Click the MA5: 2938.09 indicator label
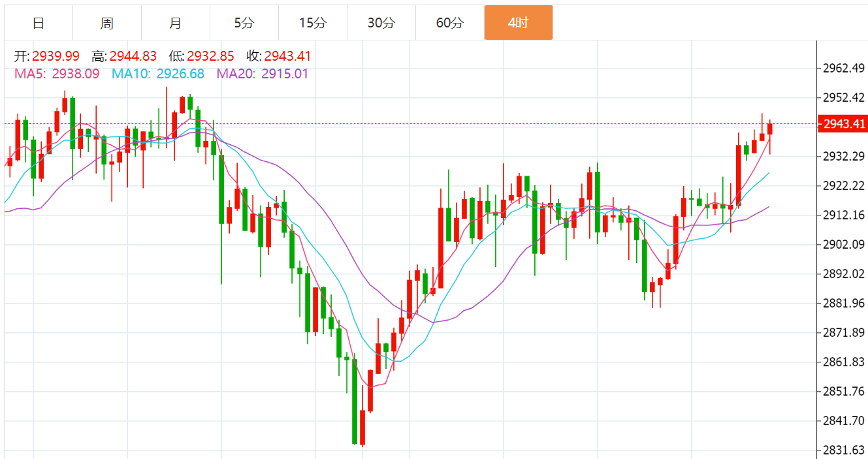This screenshot has width=868, height=459. tap(57, 74)
